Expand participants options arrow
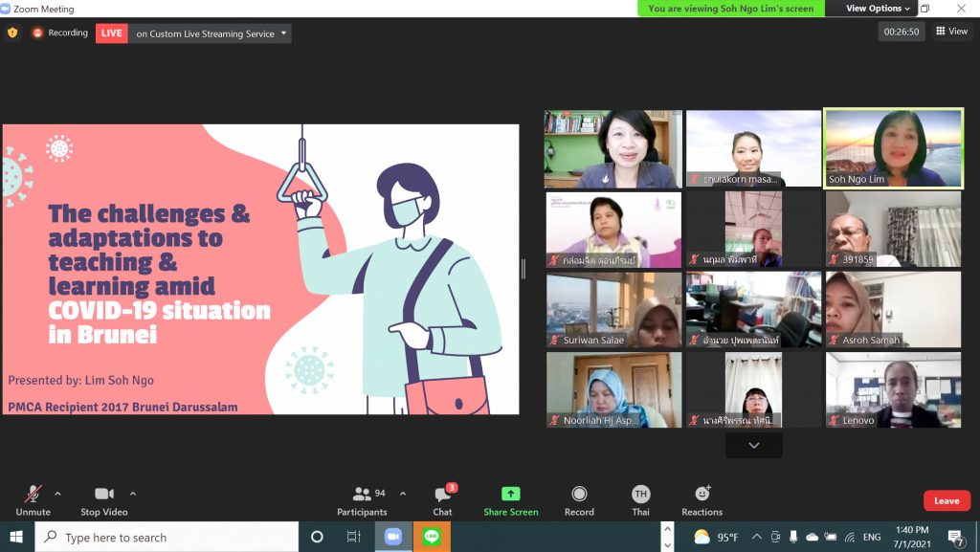This screenshot has width=980, height=552. coord(403,494)
